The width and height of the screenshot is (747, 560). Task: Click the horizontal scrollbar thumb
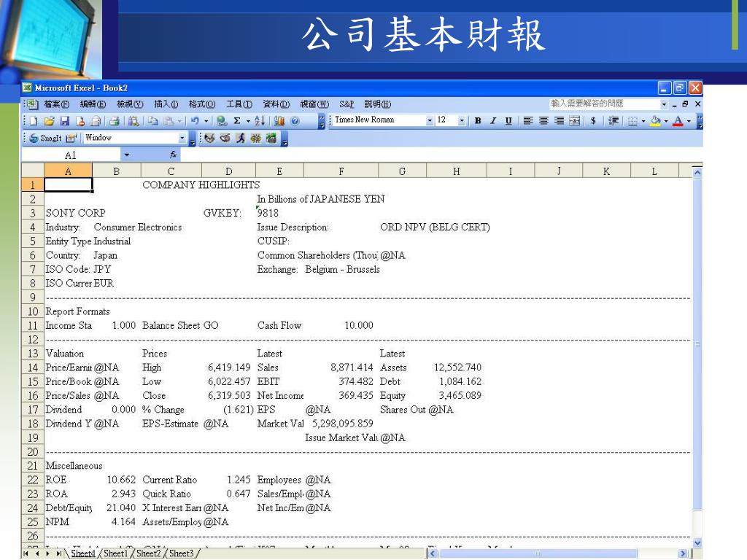click(538, 553)
